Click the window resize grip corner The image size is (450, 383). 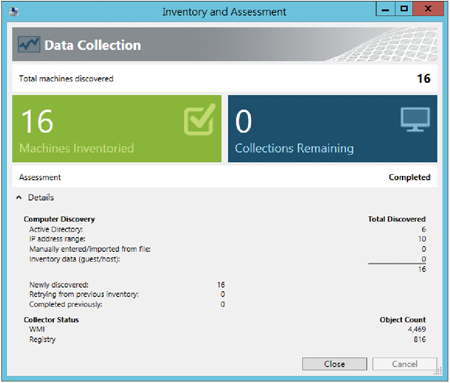tap(439, 371)
